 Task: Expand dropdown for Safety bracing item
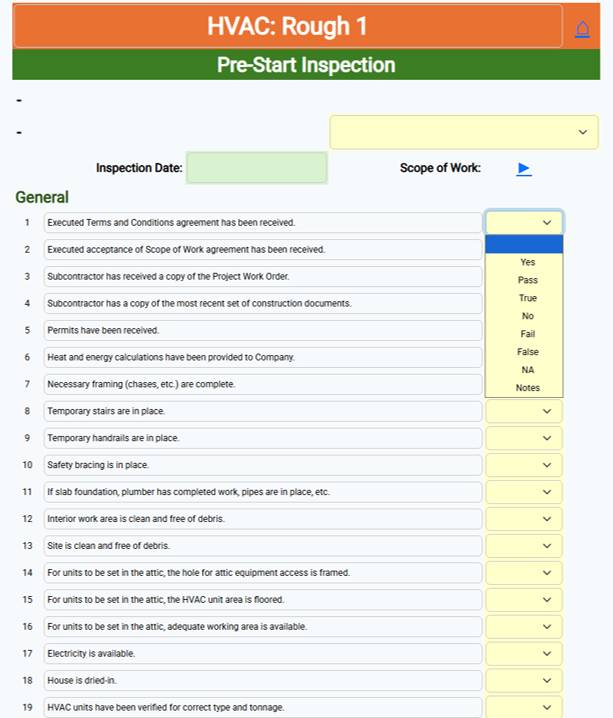(524, 465)
